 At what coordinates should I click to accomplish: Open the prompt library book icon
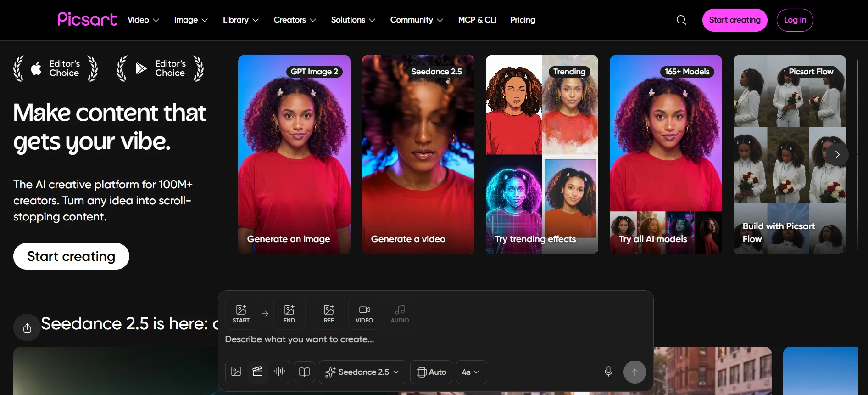tap(304, 372)
